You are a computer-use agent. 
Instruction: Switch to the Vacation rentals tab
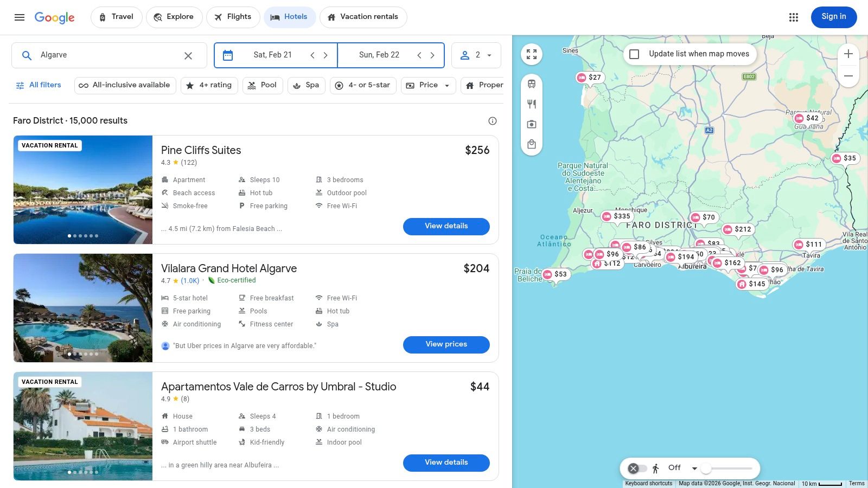[363, 17]
